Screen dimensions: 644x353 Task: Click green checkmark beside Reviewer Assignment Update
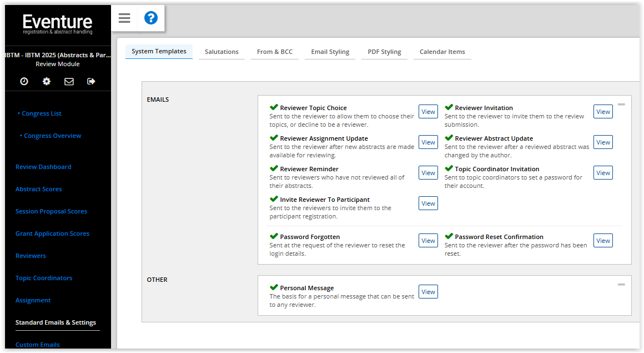click(x=274, y=138)
